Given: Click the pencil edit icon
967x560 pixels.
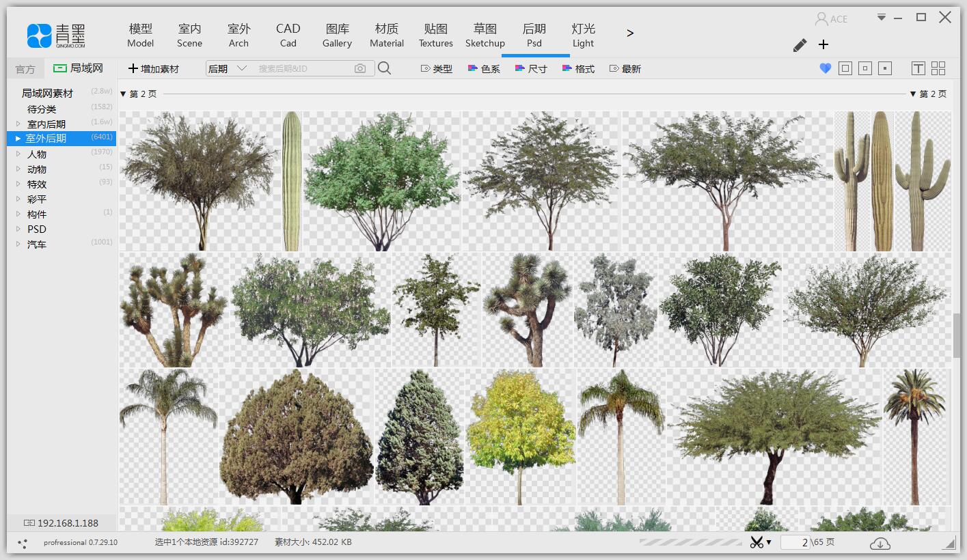Looking at the screenshot, I should coord(800,45).
